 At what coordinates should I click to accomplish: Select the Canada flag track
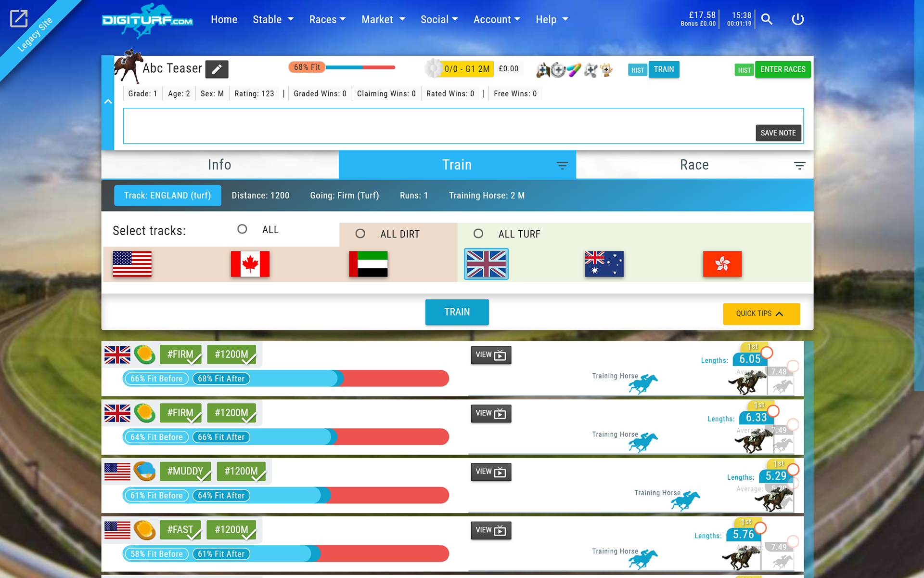[250, 263]
